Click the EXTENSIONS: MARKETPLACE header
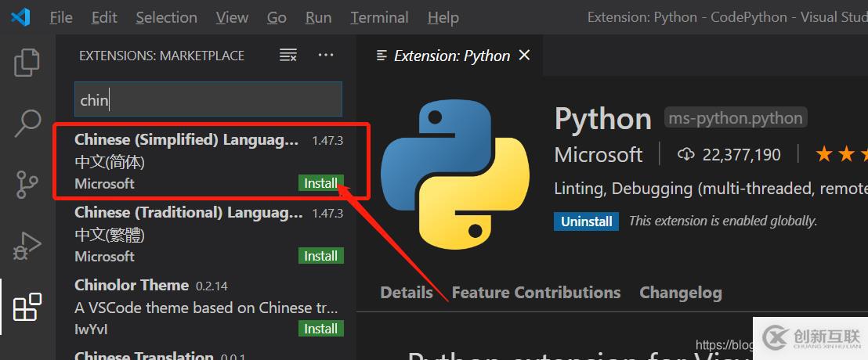The height and width of the screenshot is (360, 868). point(161,56)
